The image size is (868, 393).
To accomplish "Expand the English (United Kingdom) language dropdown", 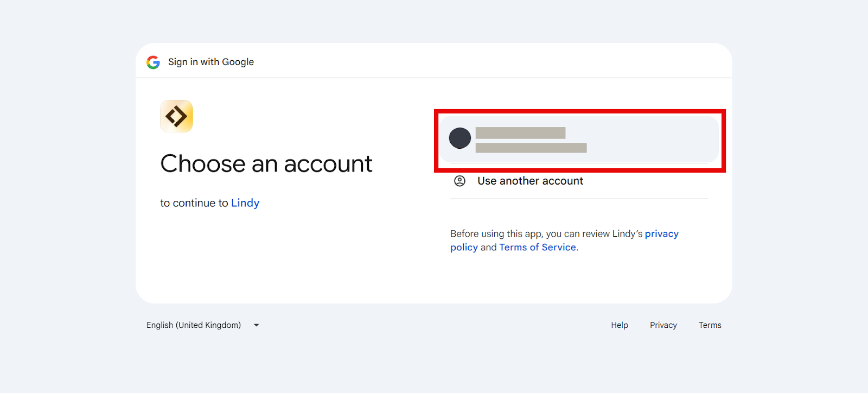I will click(x=203, y=325).
